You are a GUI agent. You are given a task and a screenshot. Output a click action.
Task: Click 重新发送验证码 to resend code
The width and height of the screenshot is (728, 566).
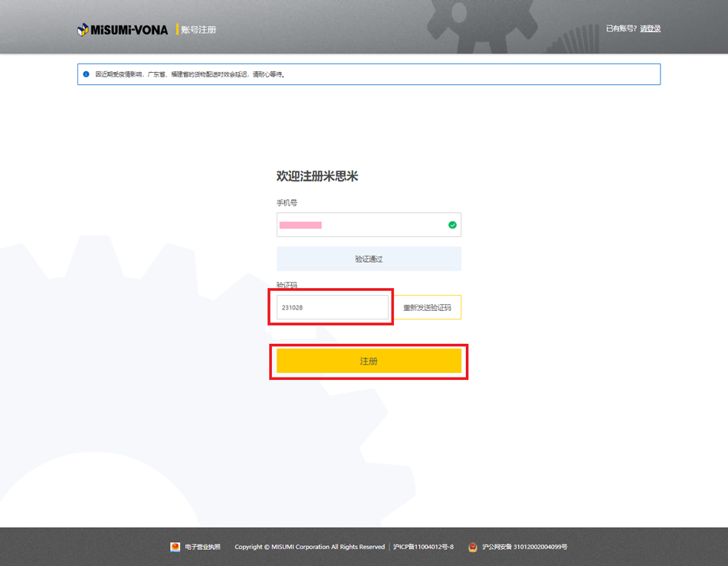427,308
